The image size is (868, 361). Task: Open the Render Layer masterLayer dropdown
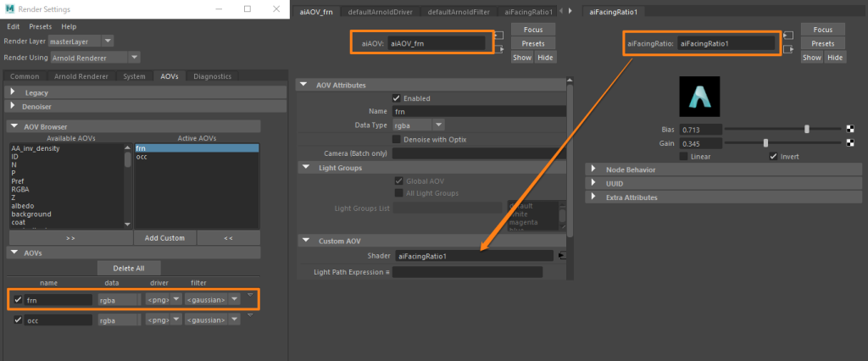pos(81,41)
